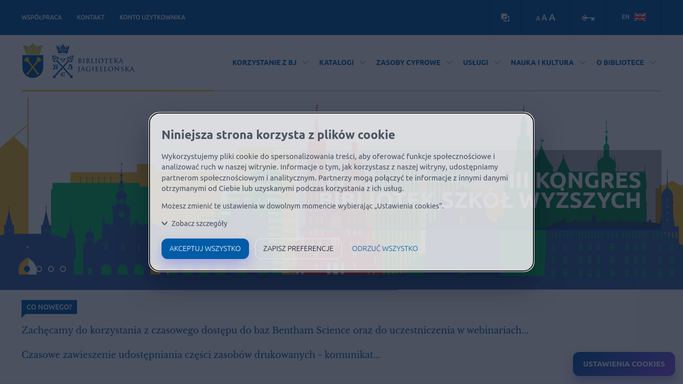Click the Biblioteka Jagiellońska logo
The image size is (683, 384).
[93, 61]
